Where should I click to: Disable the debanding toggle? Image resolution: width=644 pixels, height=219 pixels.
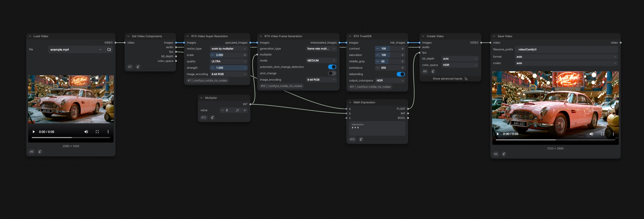tap(401, 74)
